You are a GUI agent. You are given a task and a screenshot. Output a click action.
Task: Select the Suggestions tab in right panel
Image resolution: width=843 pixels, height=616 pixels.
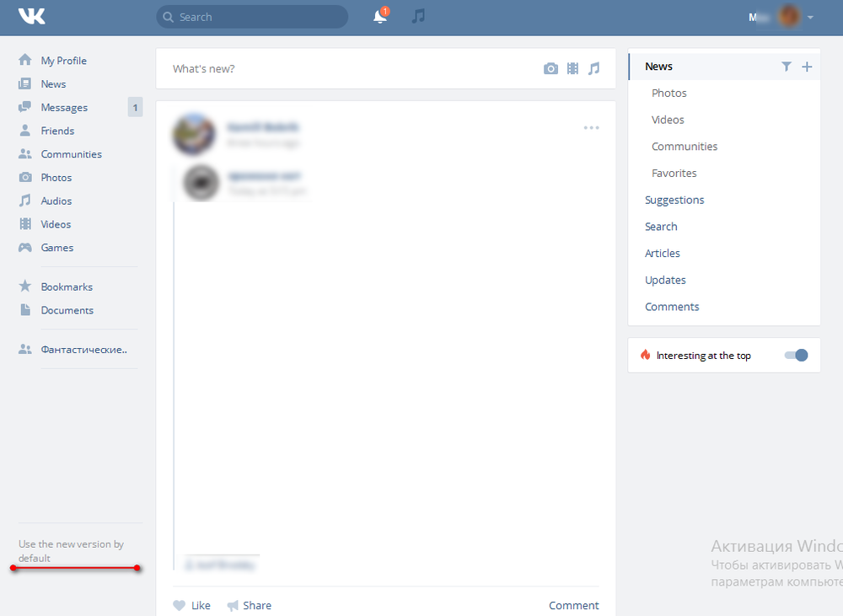click(x=674, y=200)
